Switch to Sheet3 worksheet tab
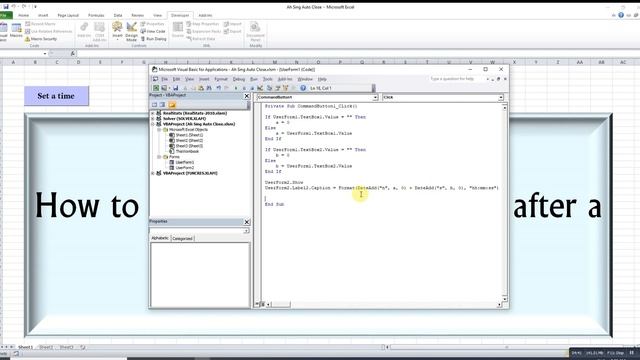 67,347
